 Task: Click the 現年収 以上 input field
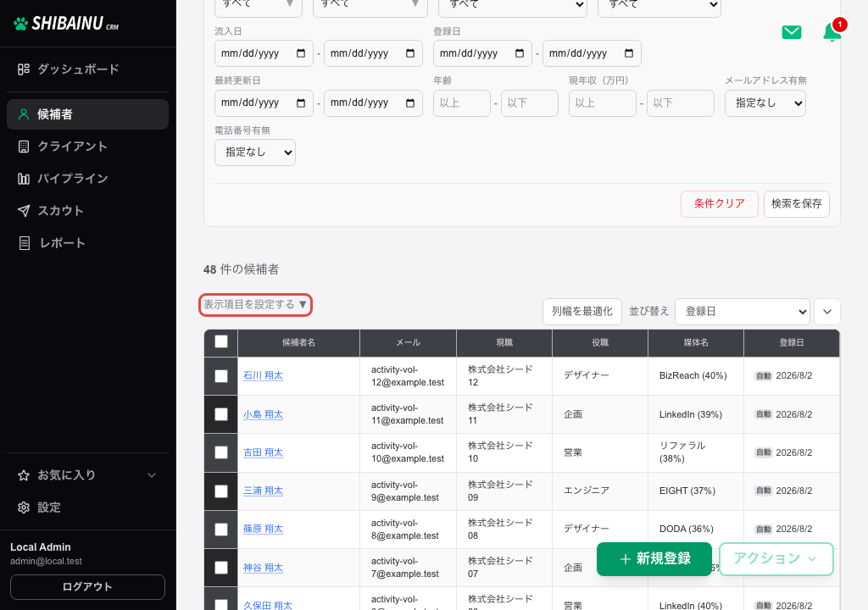[603, 103]
